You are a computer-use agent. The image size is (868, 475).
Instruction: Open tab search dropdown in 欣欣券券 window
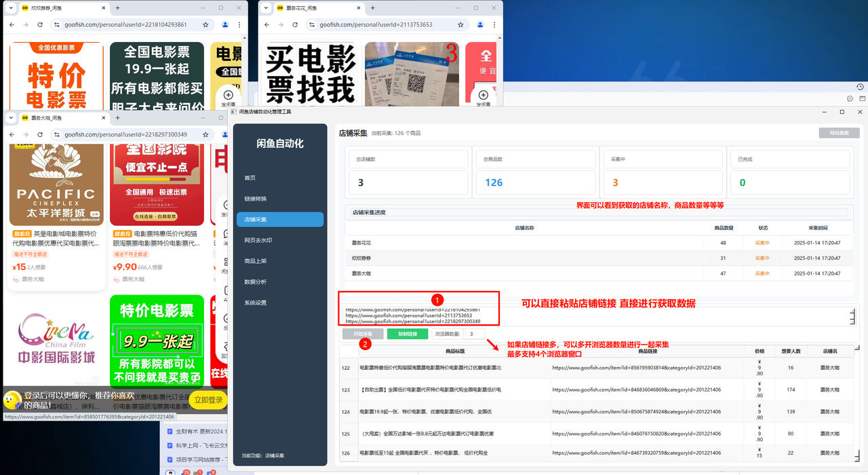(11, 8)
